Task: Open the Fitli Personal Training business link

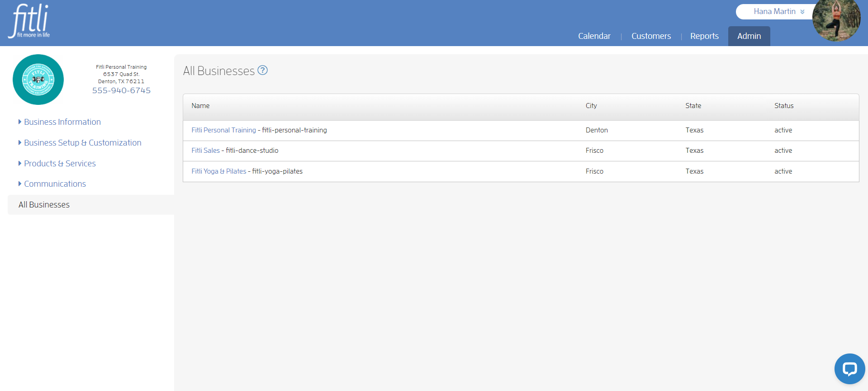Action: tap(223, 130)
